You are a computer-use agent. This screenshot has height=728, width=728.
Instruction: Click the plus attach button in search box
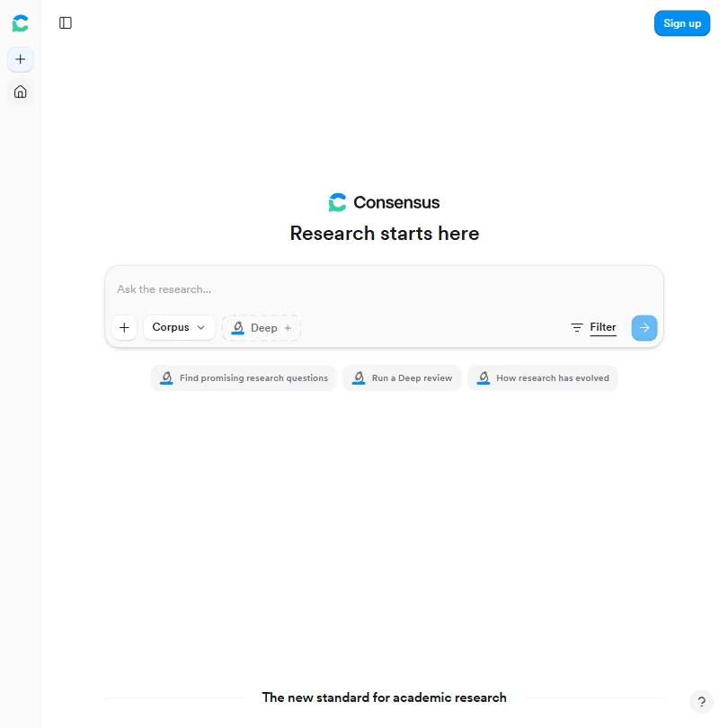(x=124, y=328)
